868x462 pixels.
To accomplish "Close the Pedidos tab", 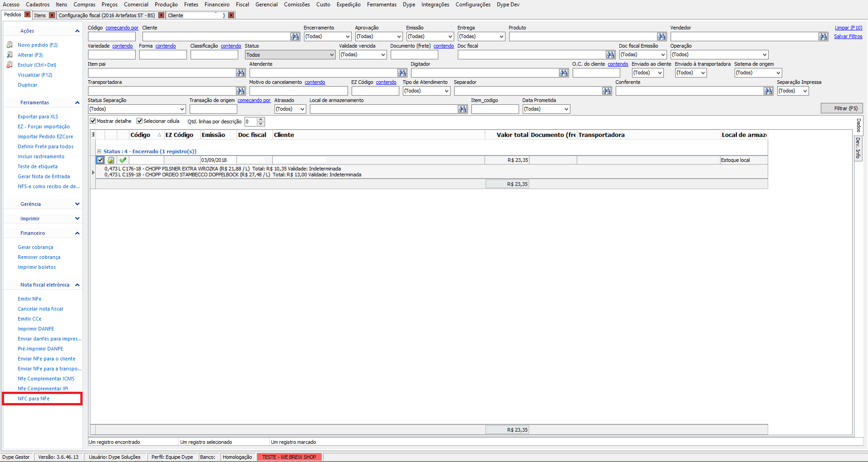I will point(27,15).
